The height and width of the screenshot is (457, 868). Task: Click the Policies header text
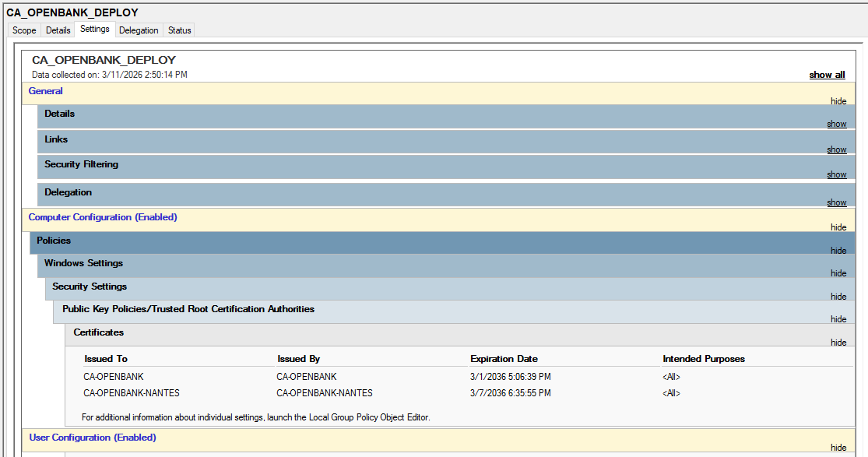54,241
